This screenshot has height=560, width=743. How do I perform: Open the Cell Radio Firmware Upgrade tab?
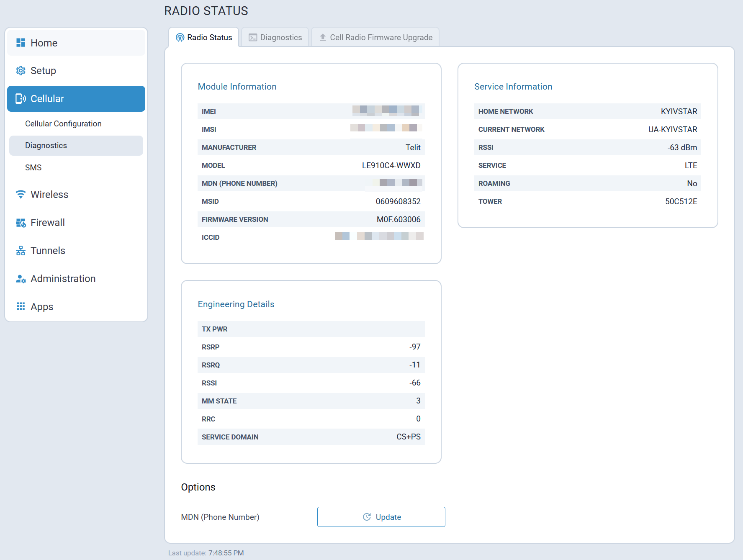pos(375,38)
